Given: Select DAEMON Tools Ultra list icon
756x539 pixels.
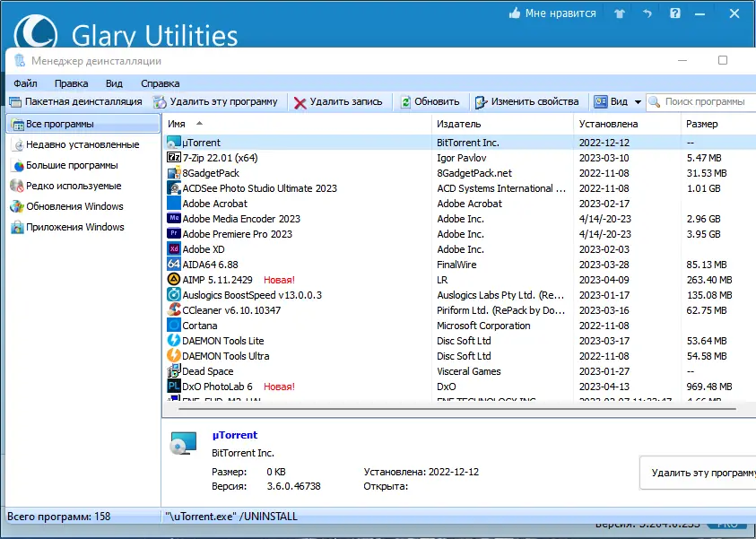Looking at the screenshot, I should coord(174,356).
